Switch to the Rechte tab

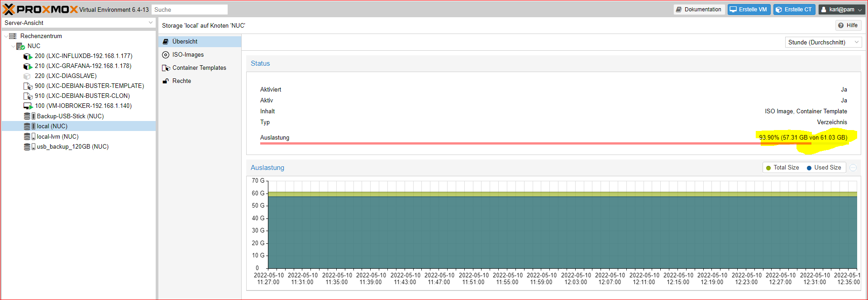coord(200,81)
